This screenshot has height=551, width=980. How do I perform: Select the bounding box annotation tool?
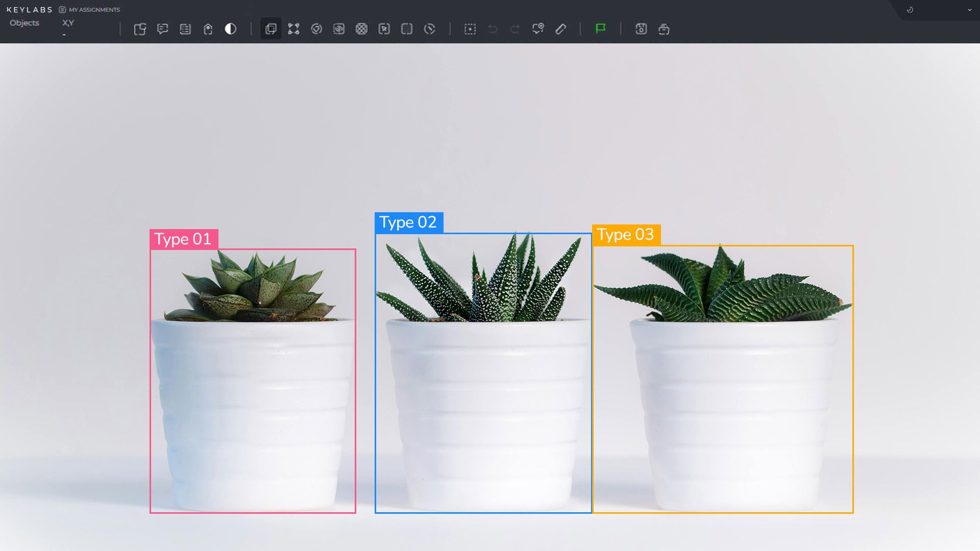coord(271,29)
